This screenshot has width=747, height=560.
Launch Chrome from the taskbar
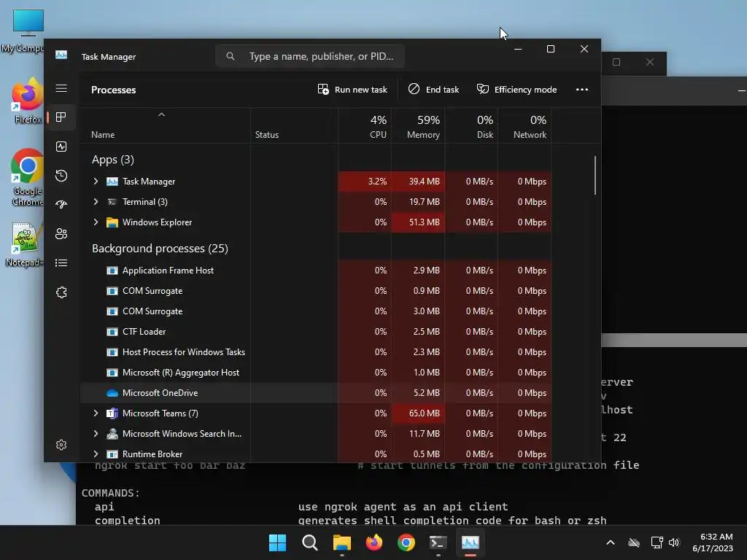pyautogui.click(x=406, y=542)
